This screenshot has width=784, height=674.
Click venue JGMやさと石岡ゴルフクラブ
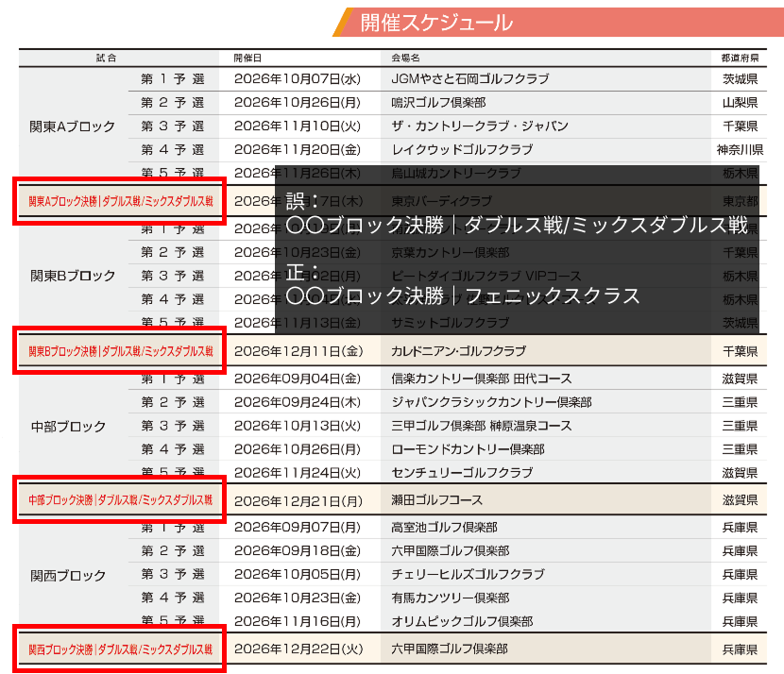[470, 79]
